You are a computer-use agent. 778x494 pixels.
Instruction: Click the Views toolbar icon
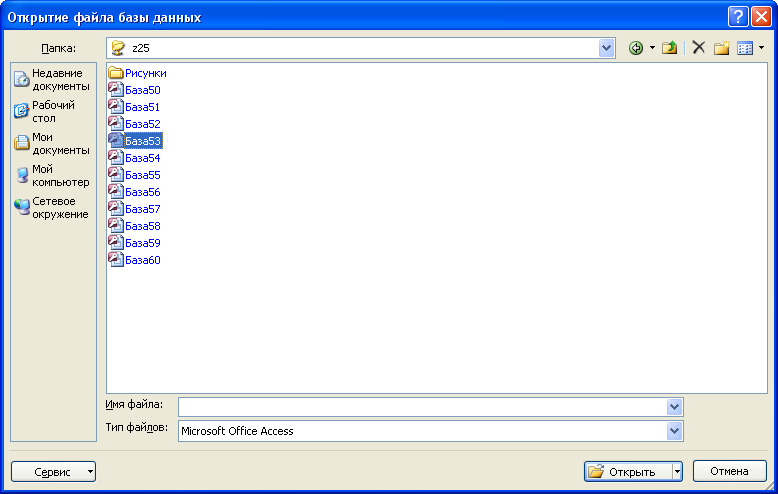pos(745,48)
